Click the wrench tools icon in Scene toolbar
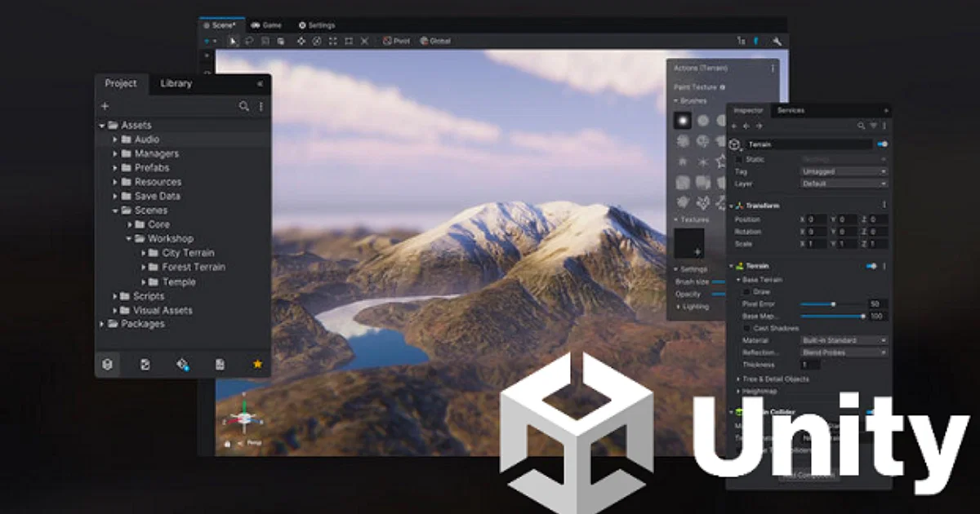 [777, 41]
